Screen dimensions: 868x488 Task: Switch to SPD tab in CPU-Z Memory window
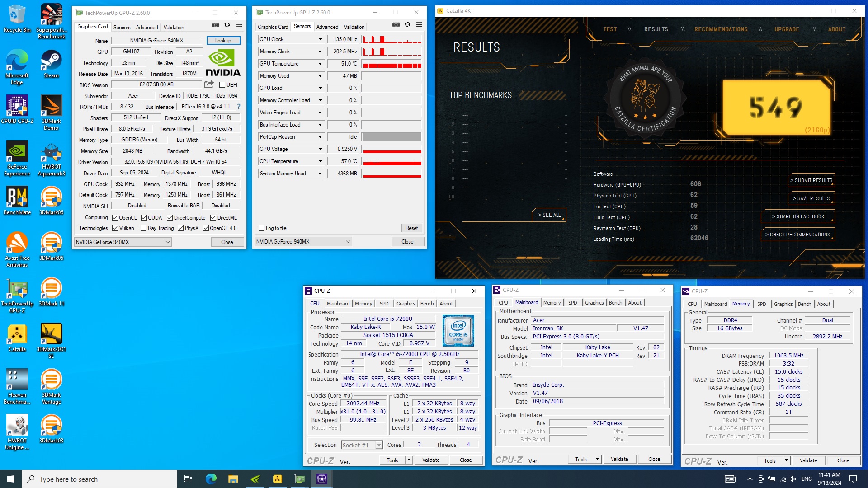coord(761,304)
